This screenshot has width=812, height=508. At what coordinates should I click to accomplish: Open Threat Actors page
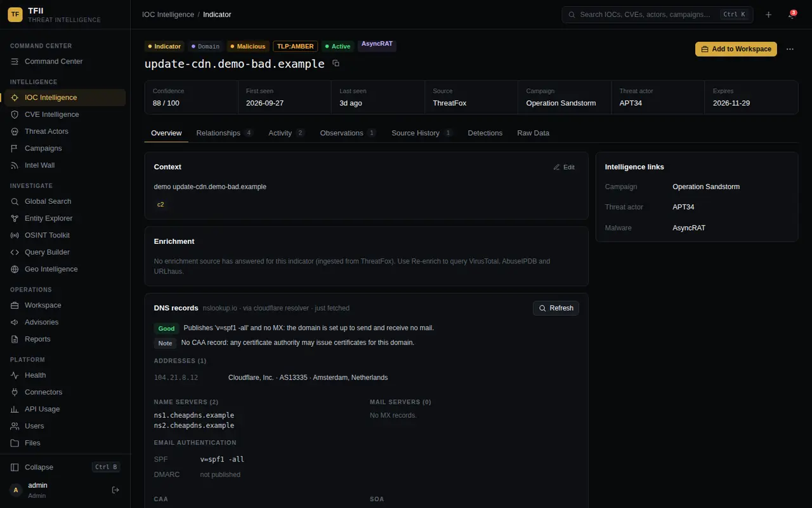pos(65,131)
